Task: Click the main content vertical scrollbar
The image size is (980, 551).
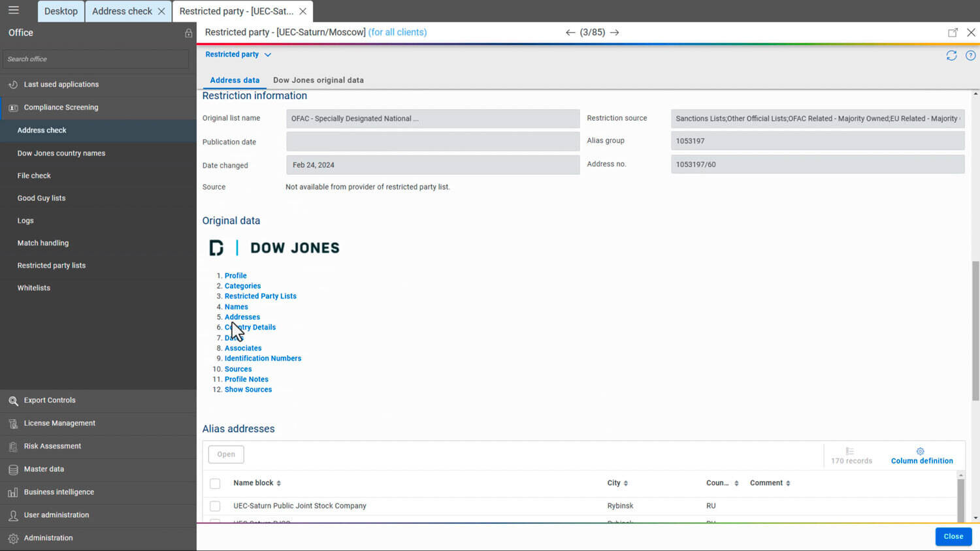Action: click(975, 330)
